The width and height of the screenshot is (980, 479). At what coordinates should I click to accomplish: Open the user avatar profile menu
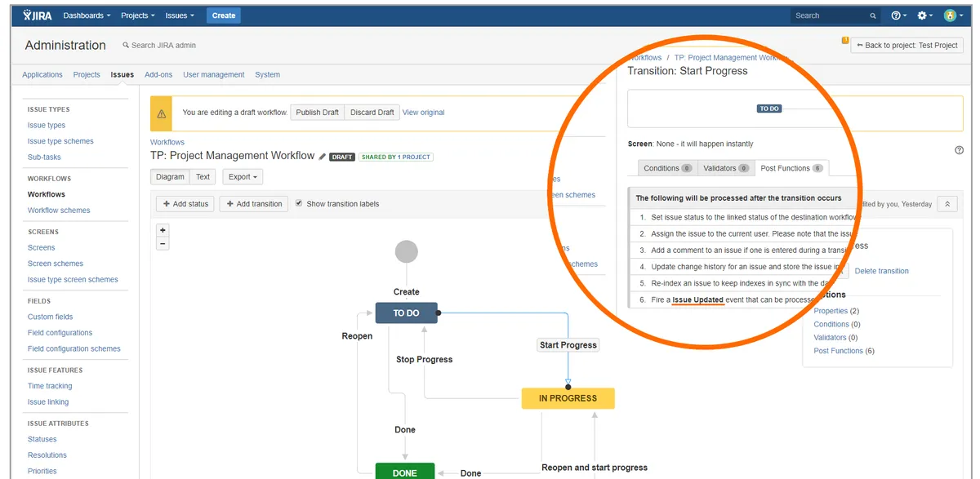pyautogui.click(x=952, y=16)
